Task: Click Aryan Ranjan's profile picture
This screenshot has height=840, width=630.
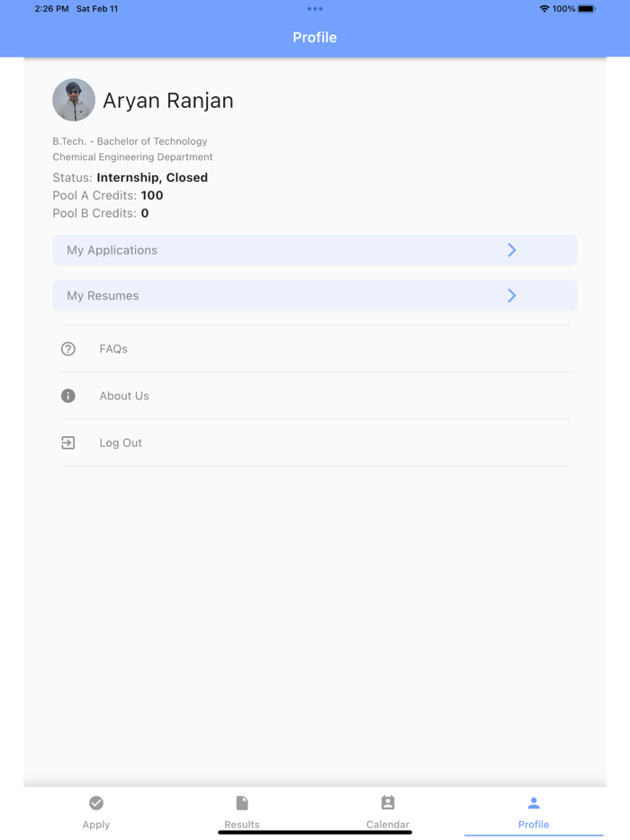Action: click(74, 100)
